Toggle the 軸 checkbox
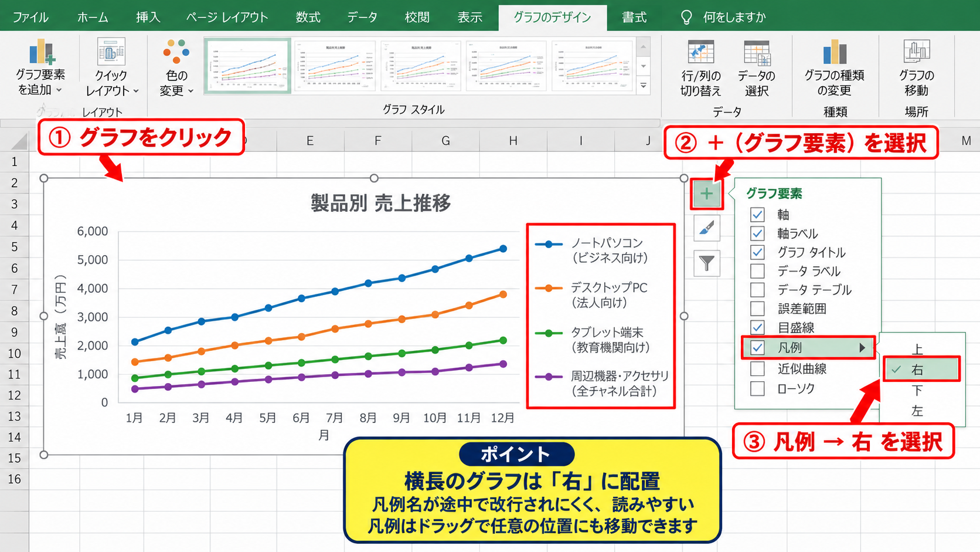 (757, 215)
